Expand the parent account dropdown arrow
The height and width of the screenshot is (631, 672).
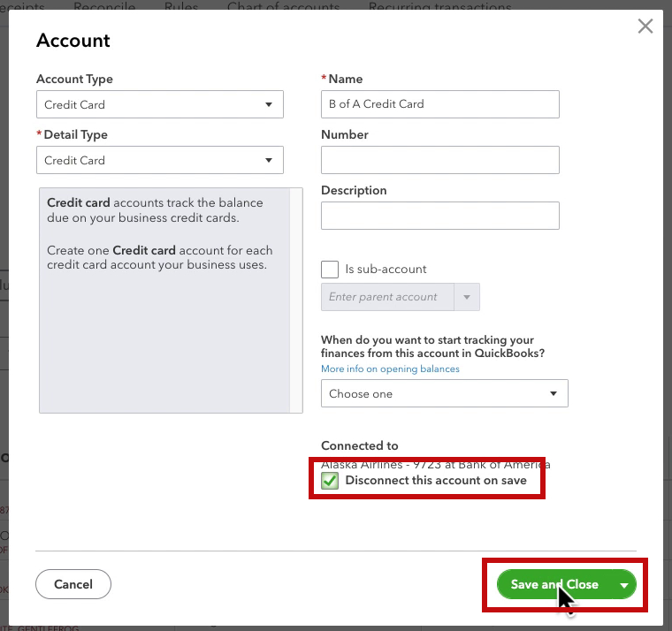467,297
